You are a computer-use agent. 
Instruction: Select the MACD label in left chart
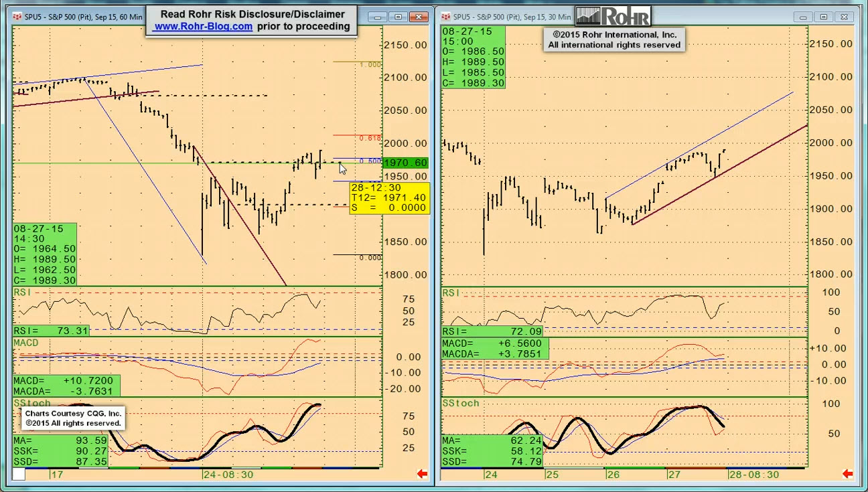(x=26, y=343)
